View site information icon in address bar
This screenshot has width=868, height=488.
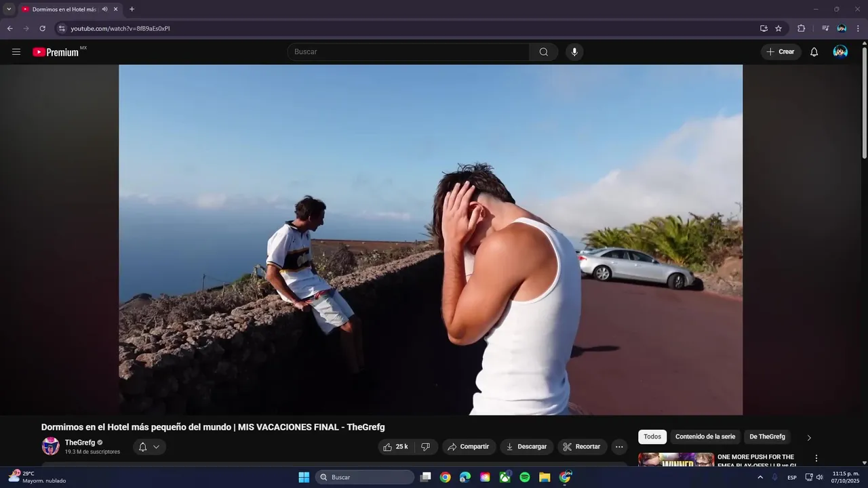click(62, 28)
